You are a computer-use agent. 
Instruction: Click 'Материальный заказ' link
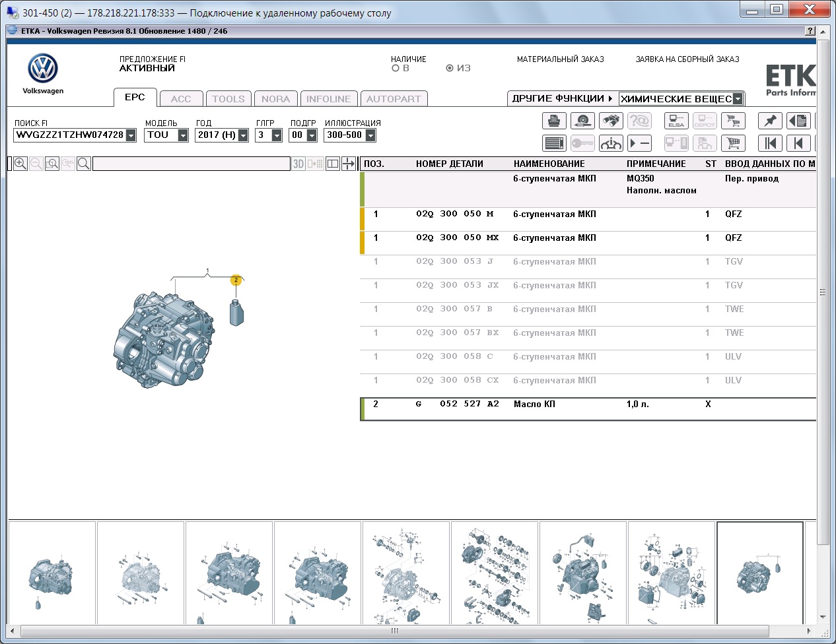561,59
